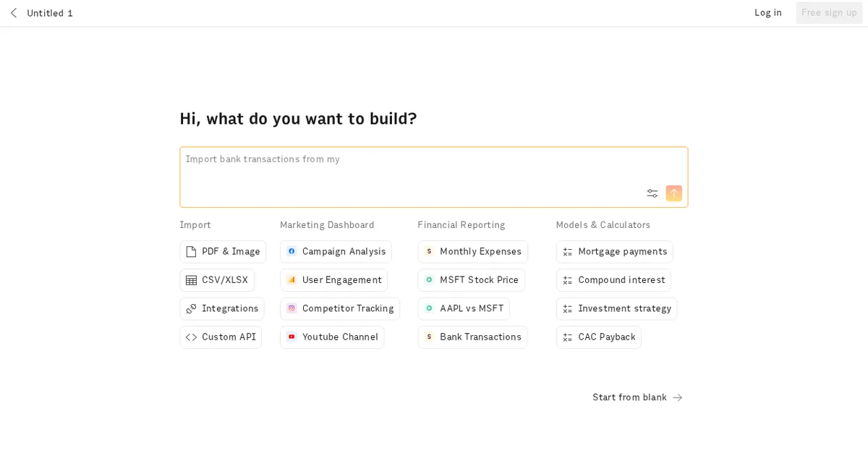
Task: Submit prompt with the orange arrow button
Action: [674, 193]
